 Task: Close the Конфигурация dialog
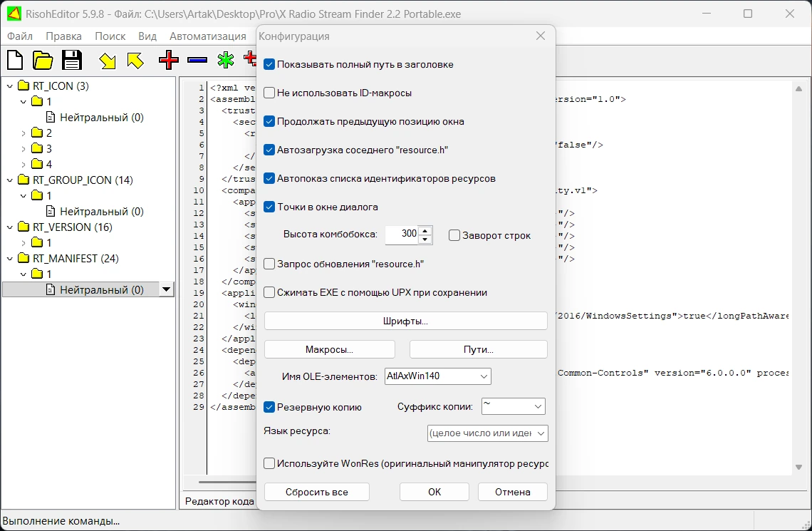tap(541, 36)
